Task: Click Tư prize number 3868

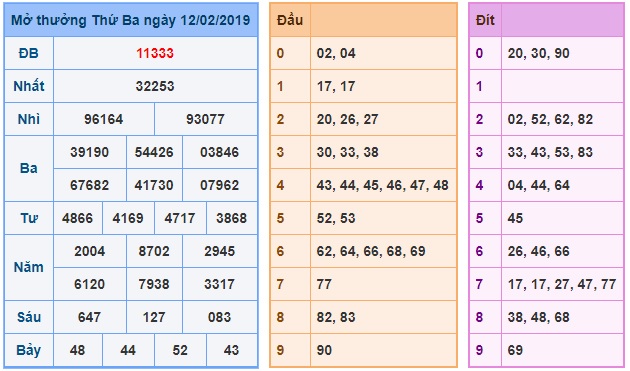Action: tap(231, 218)
